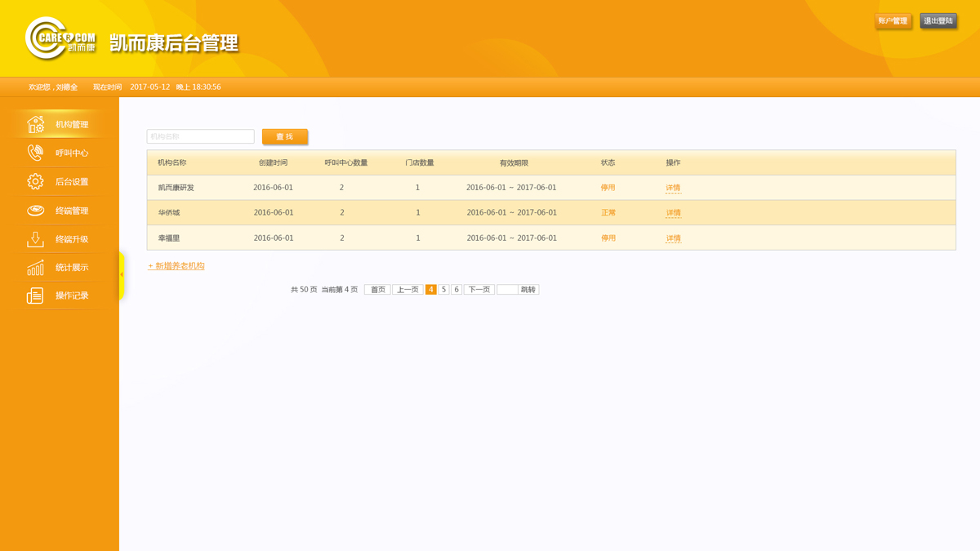Click the 幸福里 institution name

[x=169, y=238]
